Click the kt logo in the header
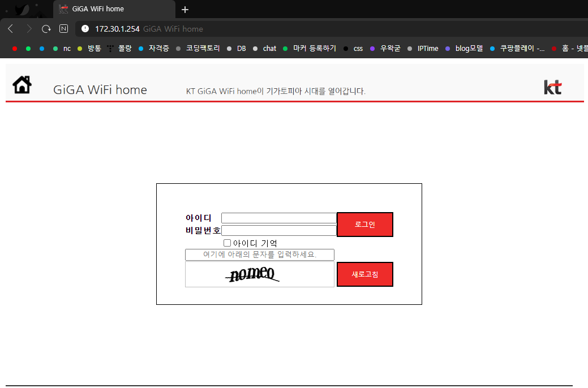 point(553,87)
